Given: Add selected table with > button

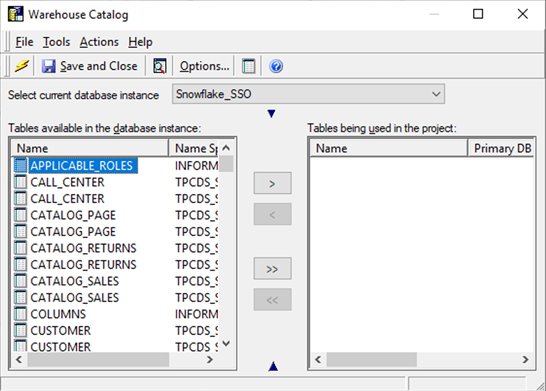Looking at the screenshot, I should point(272,183).
